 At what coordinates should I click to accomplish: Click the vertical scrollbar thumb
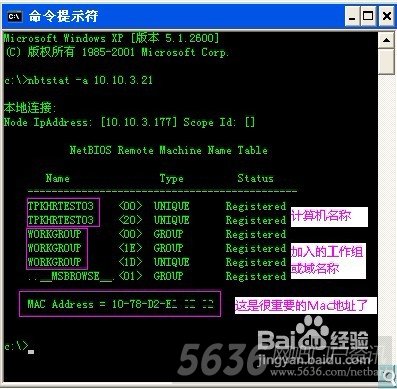[386, 61]
